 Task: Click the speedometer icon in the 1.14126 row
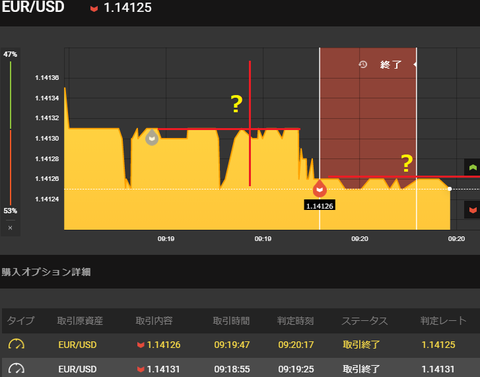coord(16,344)
